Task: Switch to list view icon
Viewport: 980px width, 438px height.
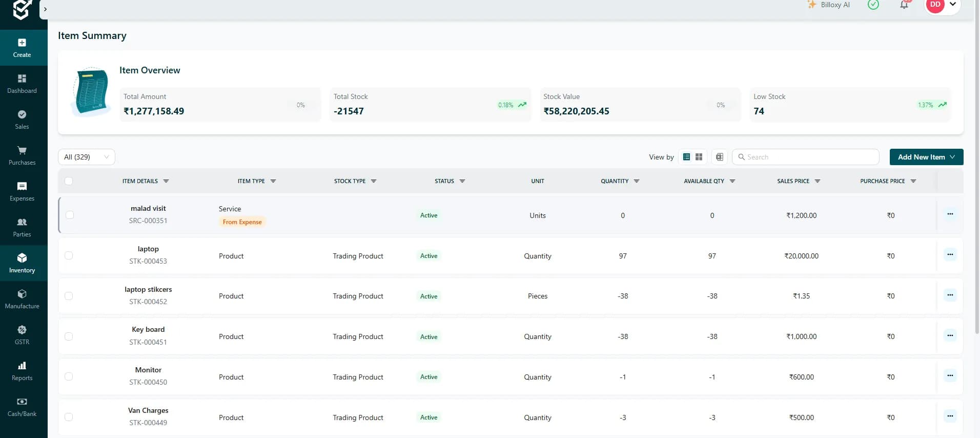Action: [686, 157]
